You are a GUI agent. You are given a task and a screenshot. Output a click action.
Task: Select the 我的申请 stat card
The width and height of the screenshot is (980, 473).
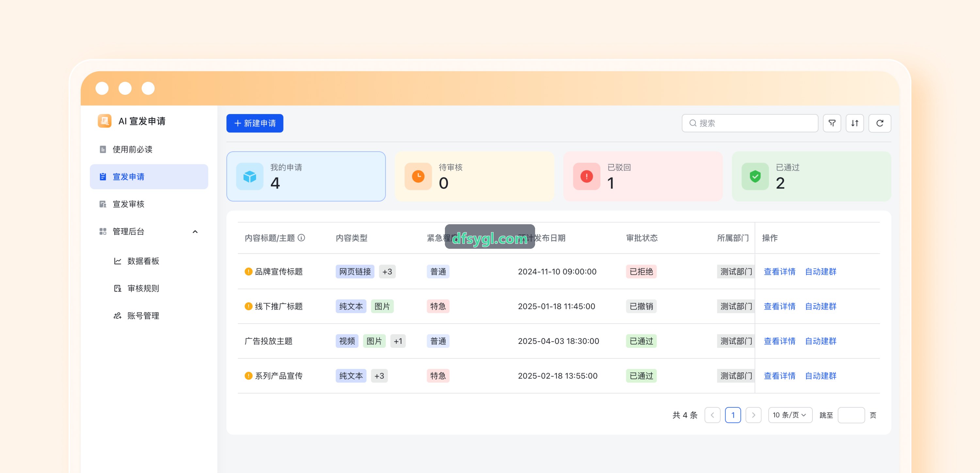point(306,176)
